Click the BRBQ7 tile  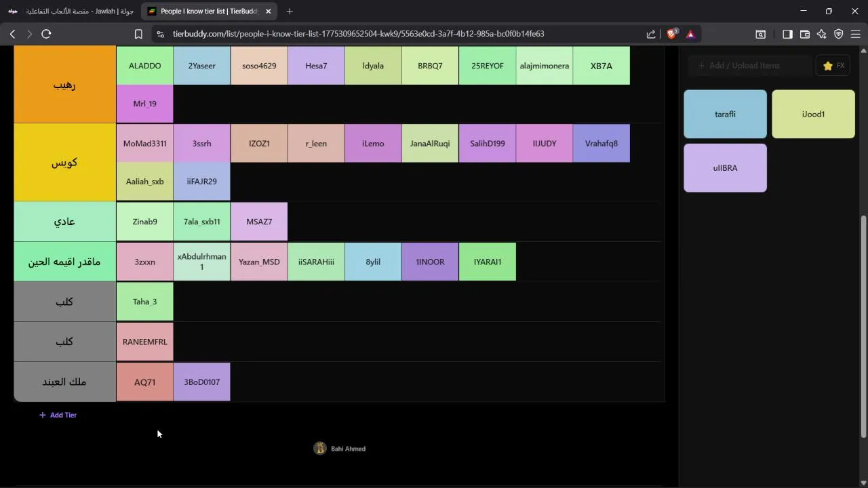click(430, 66)
